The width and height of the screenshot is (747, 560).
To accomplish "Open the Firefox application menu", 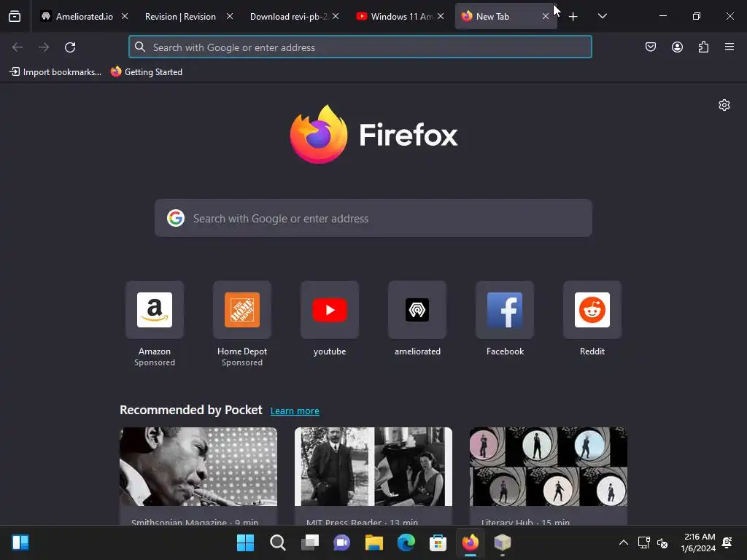I will 729,47.
